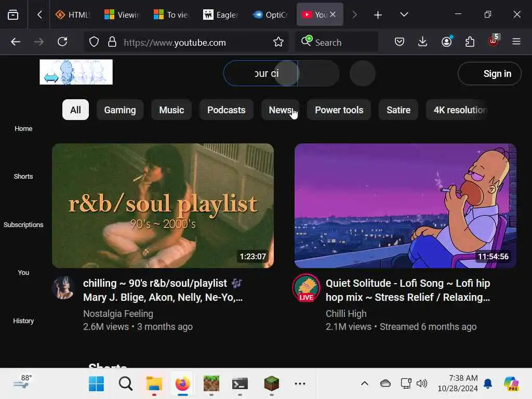Expand the list all tabs chevron
This screenshot has width=532, height=399.
pyautogui.click(x=404, y=15)
